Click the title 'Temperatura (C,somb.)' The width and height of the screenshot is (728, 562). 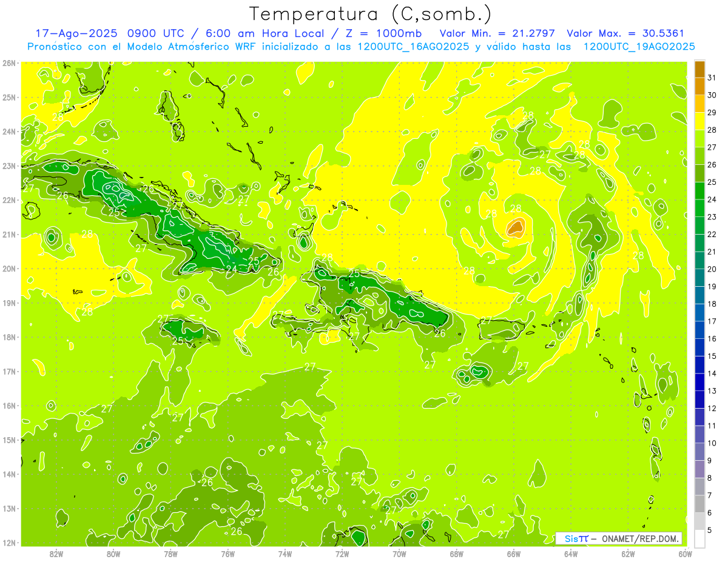(x=371, y=14)
